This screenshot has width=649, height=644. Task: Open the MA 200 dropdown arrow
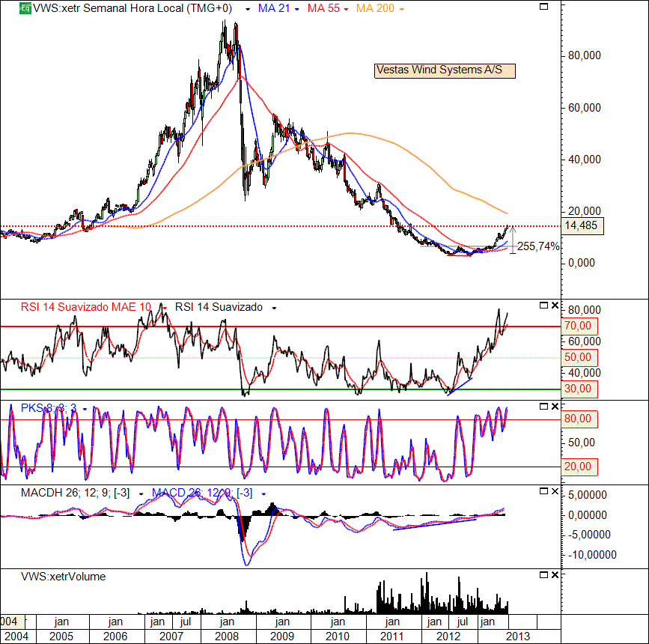(401, 9)
